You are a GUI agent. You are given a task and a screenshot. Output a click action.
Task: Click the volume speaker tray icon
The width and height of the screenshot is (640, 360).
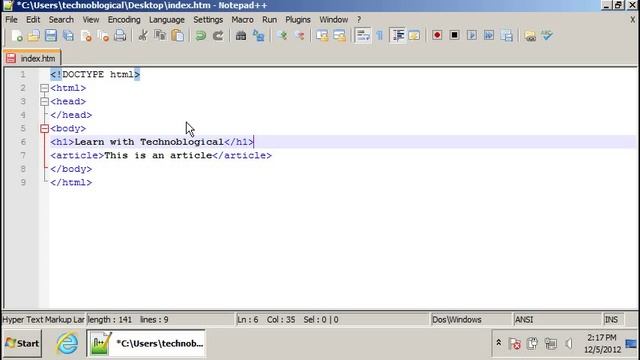(x=569, y=344)
